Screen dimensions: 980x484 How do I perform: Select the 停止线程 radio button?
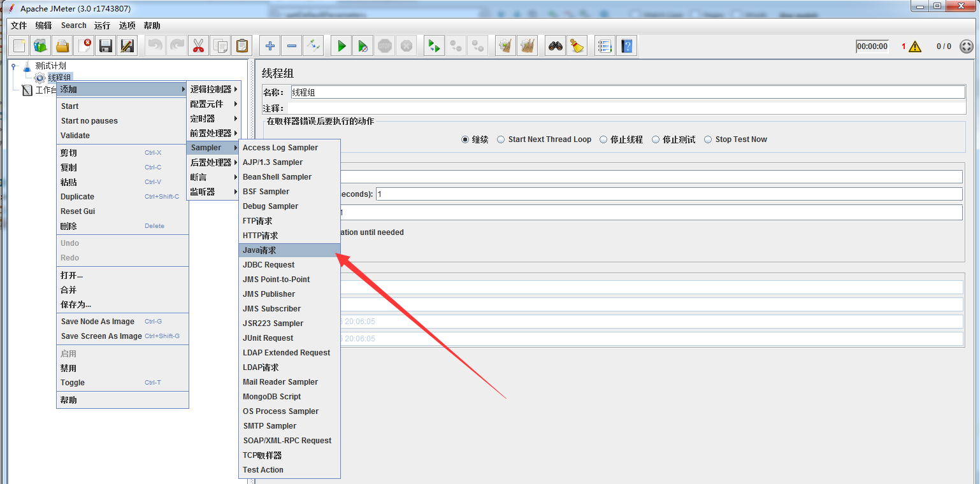click(603, 139)
